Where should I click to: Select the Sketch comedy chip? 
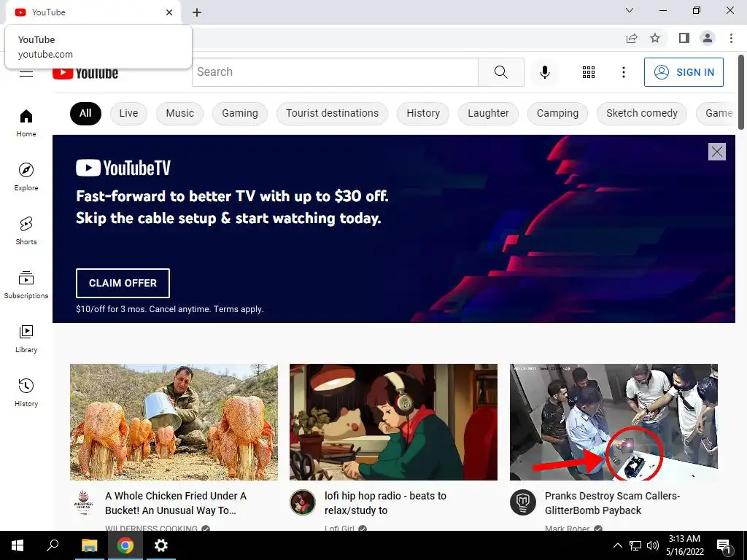pyautogui.click(x=642, y=113)
